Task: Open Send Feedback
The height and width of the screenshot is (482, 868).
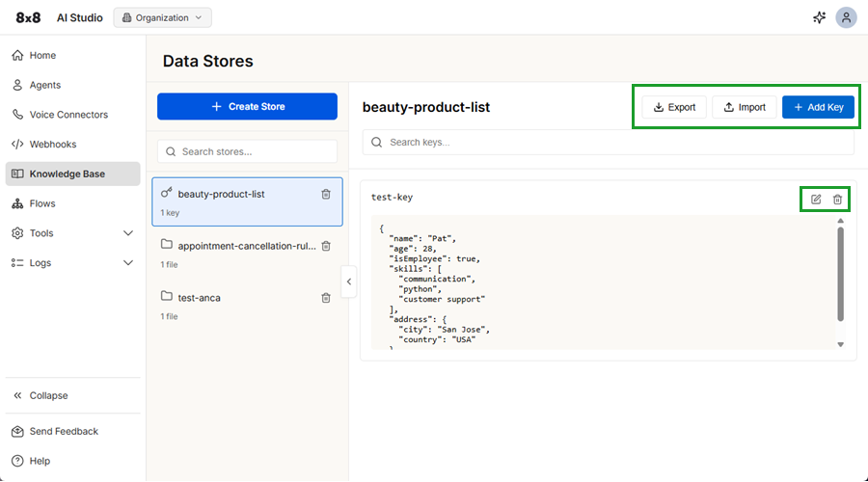Action: coord(72,432)
